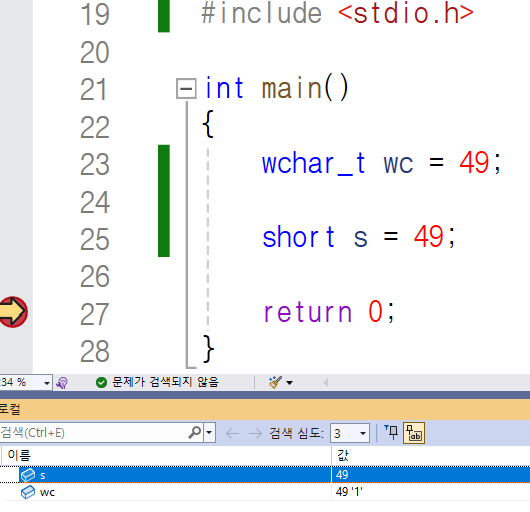This screenshot has height=512, width=530.
Task: Click the '값' column header
Action: 343,455
